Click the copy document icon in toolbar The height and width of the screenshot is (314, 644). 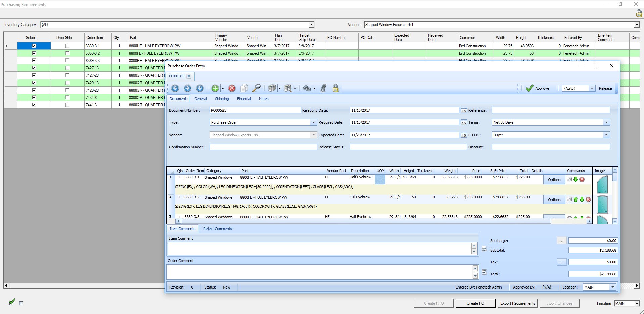pyautogui.click(x=244, y=88)
